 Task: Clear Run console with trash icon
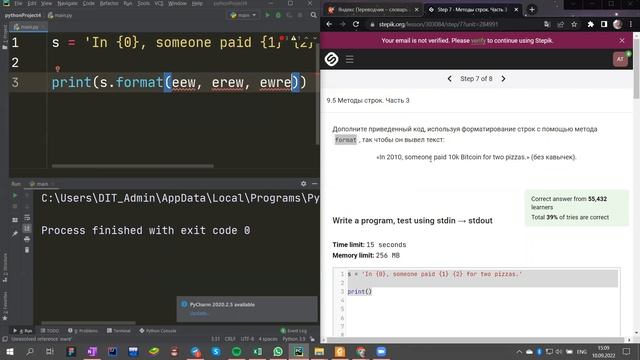point(27,249)
